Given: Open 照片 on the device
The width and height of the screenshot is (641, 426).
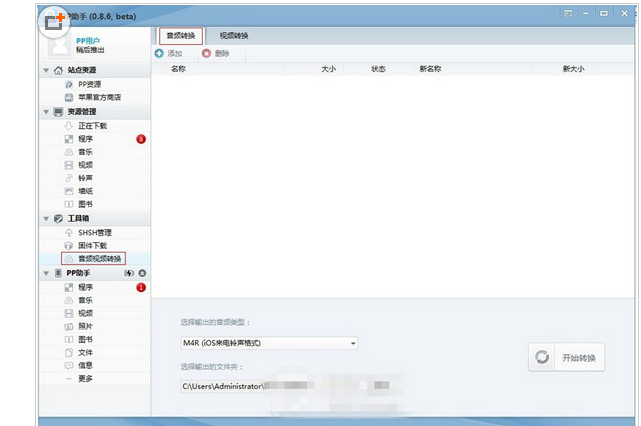Looking at the screenshot, I should tap(95, 326).
